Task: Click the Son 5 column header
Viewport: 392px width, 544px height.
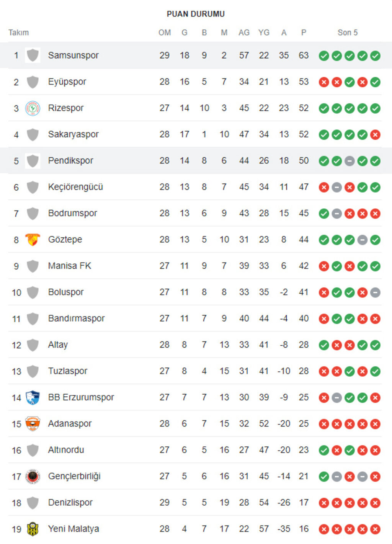Action: pyautogui.click(x=348, y=33)
